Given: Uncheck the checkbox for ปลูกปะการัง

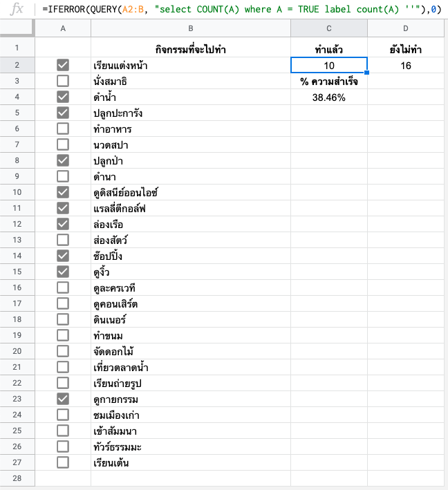Looking at the screenshot, I should point(63,113).
